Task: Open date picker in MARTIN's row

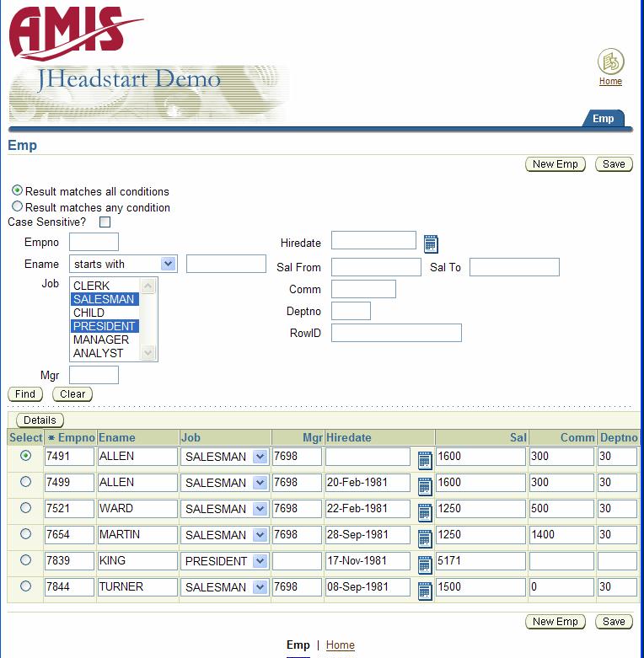Action: [x=425, y=538]
